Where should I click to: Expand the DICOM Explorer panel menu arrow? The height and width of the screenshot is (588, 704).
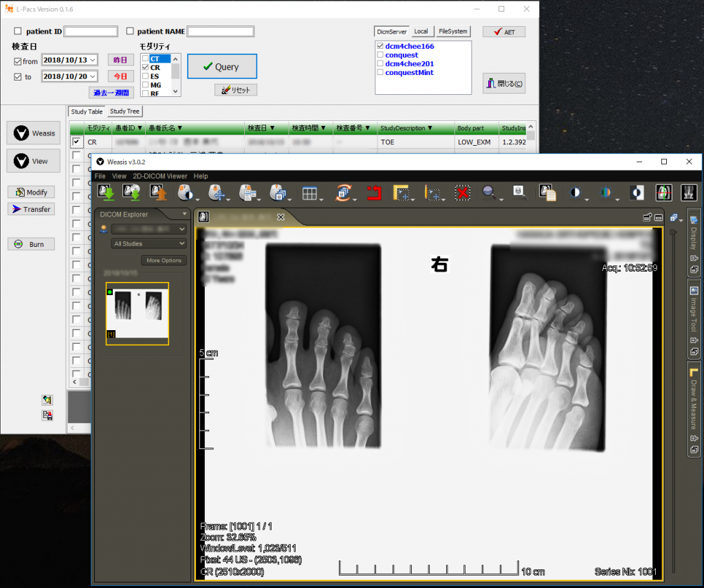[184, 214]
